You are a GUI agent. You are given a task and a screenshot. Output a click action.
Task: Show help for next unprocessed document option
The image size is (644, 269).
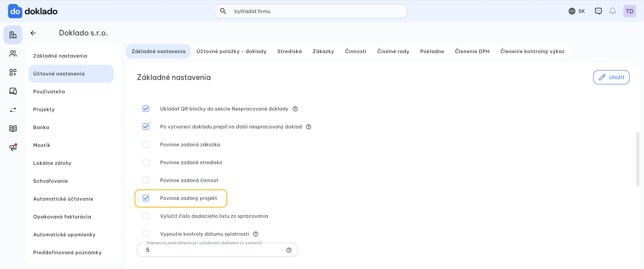[x=309, y=127]
